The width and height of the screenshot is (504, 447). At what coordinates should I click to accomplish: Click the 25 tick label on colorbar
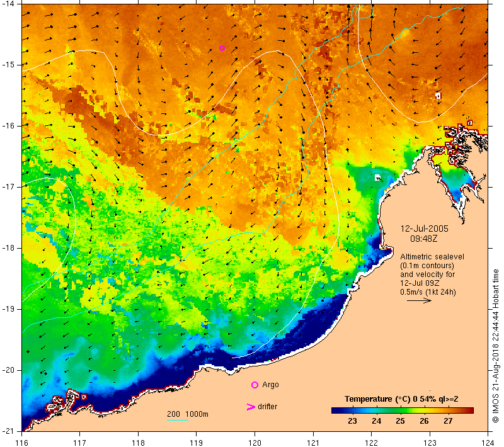[x=400, y=421]
